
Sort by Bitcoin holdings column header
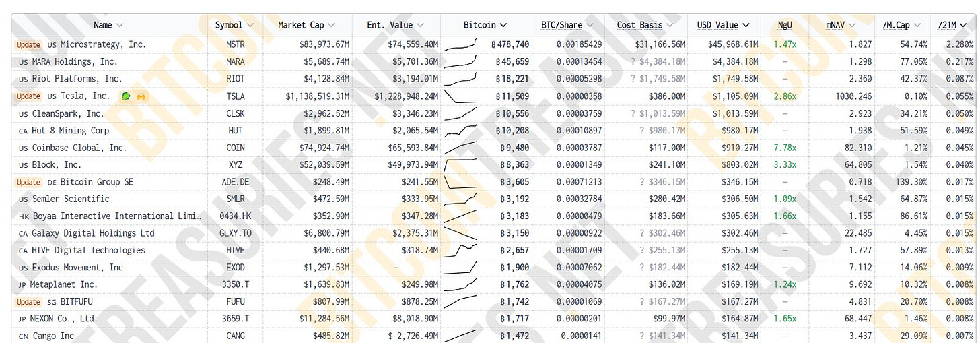[x=485, y=25]
